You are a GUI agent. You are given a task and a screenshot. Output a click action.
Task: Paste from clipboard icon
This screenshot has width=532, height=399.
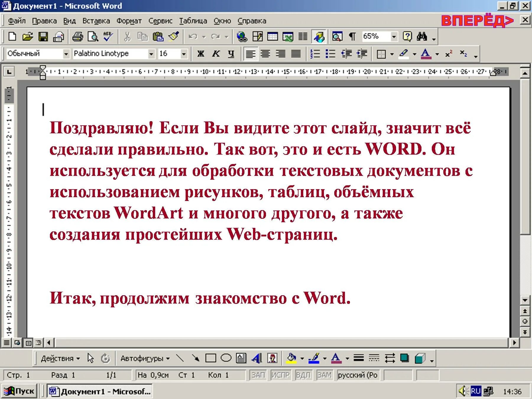[x=158, y=37]
